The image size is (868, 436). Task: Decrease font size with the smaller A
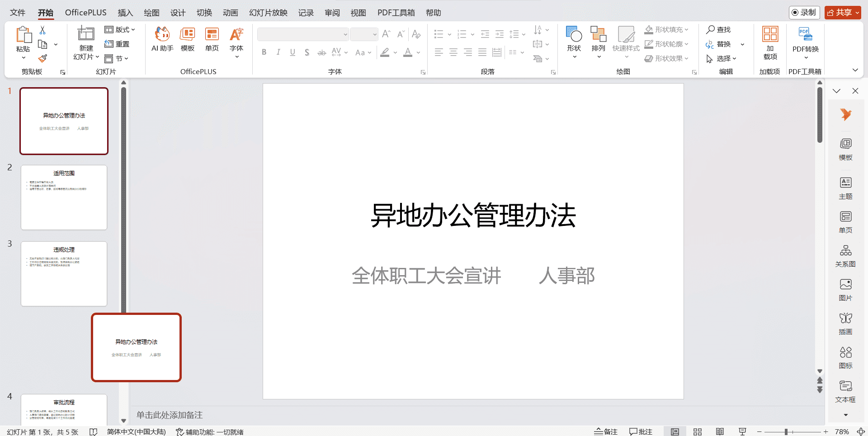pos(401,34)
